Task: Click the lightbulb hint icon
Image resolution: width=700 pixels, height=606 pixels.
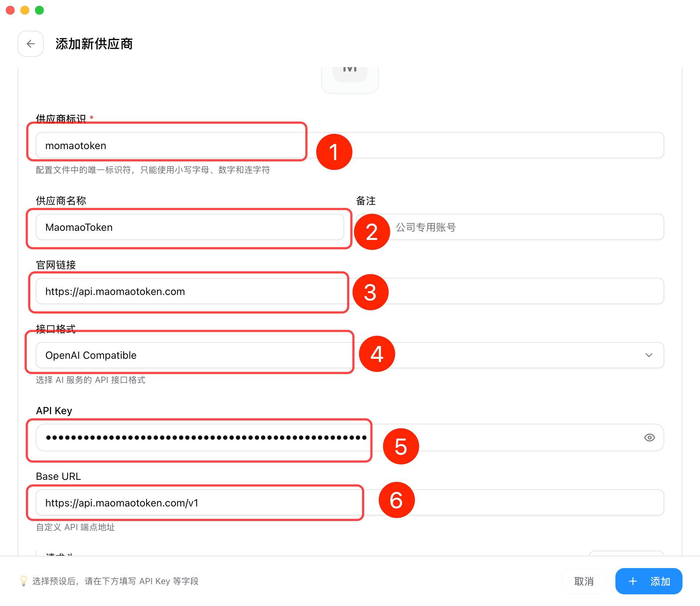Action: [23, 581]
